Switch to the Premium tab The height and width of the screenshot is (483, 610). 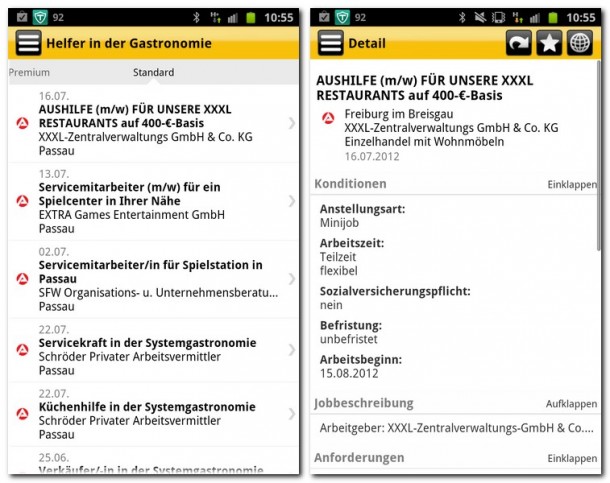pos(29,73)
